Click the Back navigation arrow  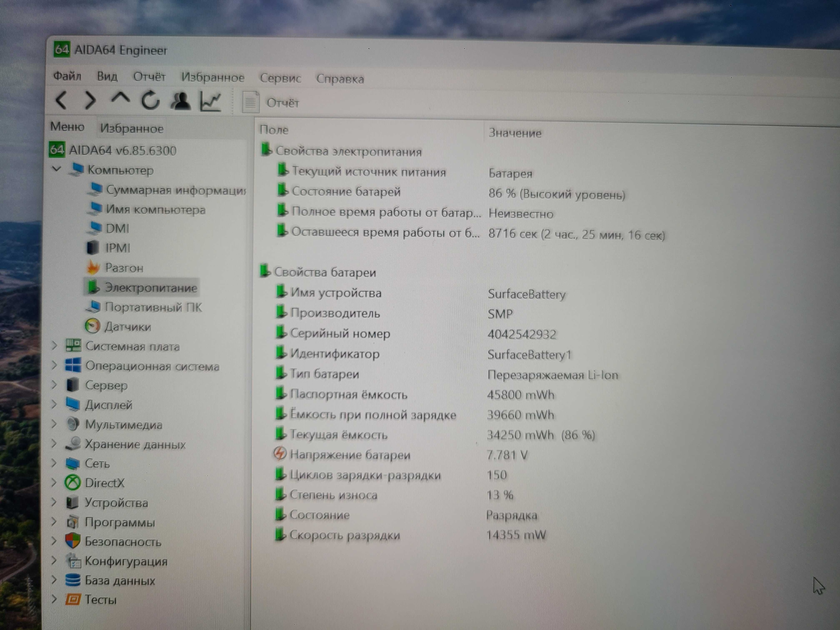(61, 100)
